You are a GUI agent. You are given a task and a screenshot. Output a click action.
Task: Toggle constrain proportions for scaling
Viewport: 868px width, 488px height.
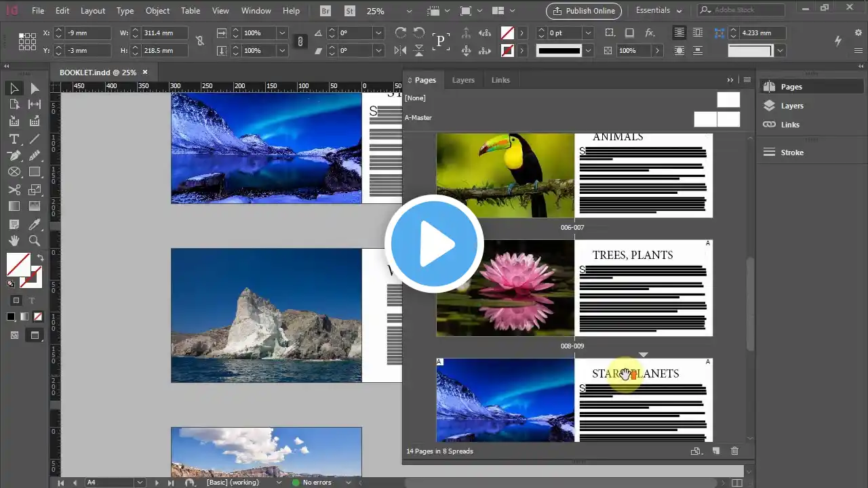click(300, 41)
